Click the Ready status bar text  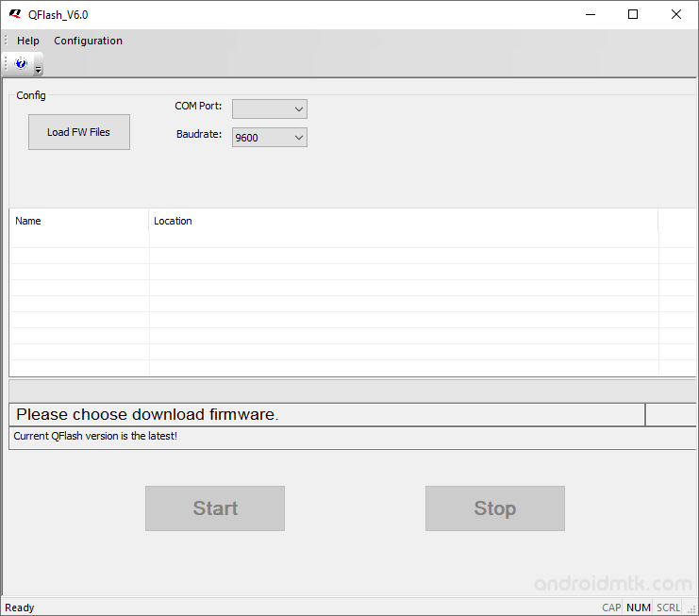pyautogui.click(x=19, y=608)
